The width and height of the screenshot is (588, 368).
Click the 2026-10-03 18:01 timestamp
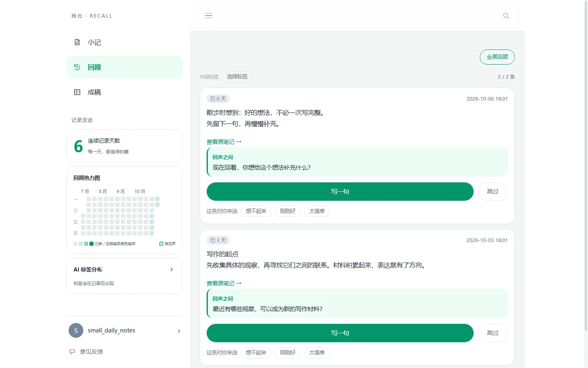click(x=487, y=240)
